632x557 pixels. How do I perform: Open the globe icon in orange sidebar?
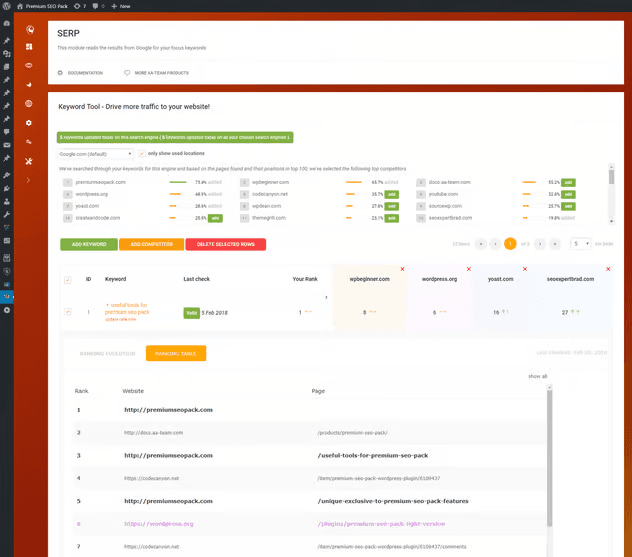[x=29, y=104]
